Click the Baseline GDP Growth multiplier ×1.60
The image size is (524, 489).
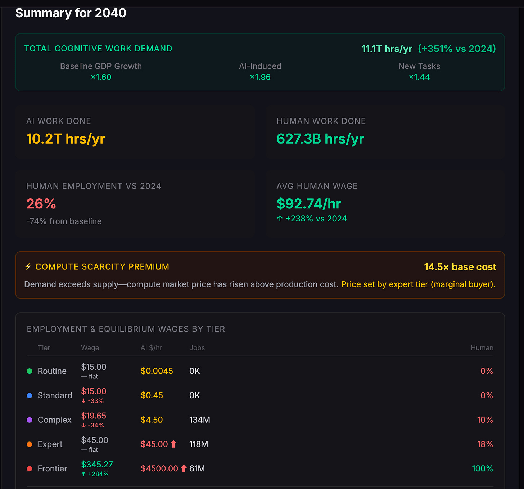click(x=101, y=77)
